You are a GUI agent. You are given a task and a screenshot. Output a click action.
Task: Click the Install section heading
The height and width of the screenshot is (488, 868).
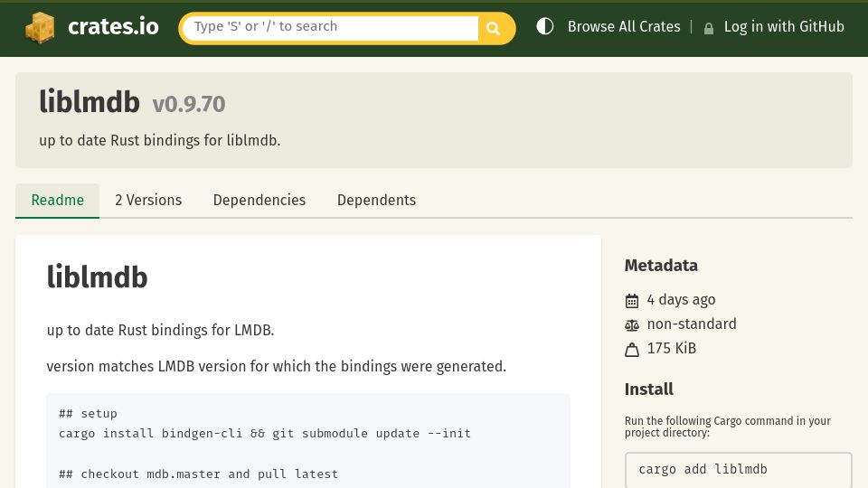click(649, 389)
